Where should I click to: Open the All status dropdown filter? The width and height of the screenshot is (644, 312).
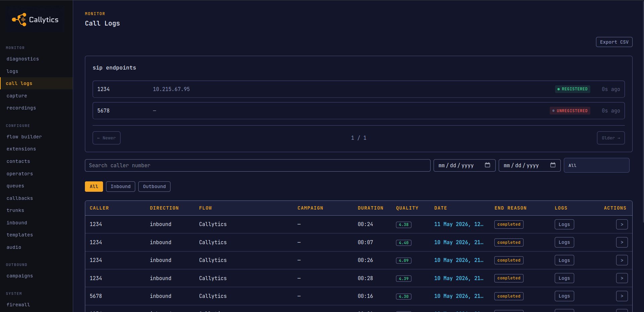[x=596, y=165]
